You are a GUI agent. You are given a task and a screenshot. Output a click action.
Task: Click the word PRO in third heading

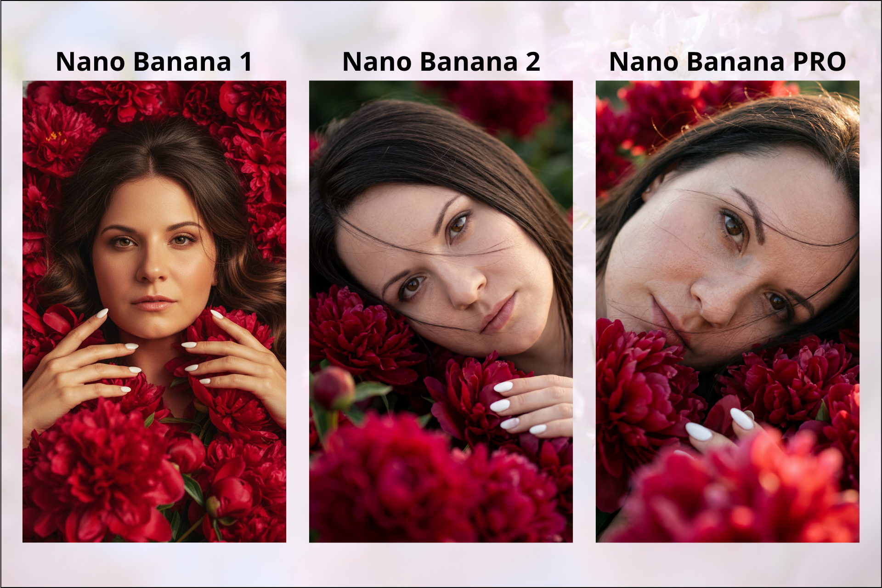tap(820, 62)
